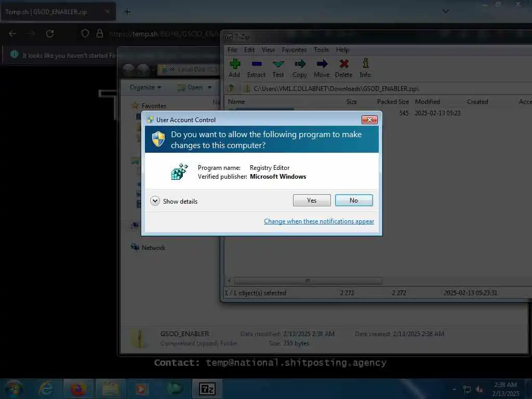Viewport: 532px width, 399px height.
Task: Click Firefox reload button
Action: point(50,34)
